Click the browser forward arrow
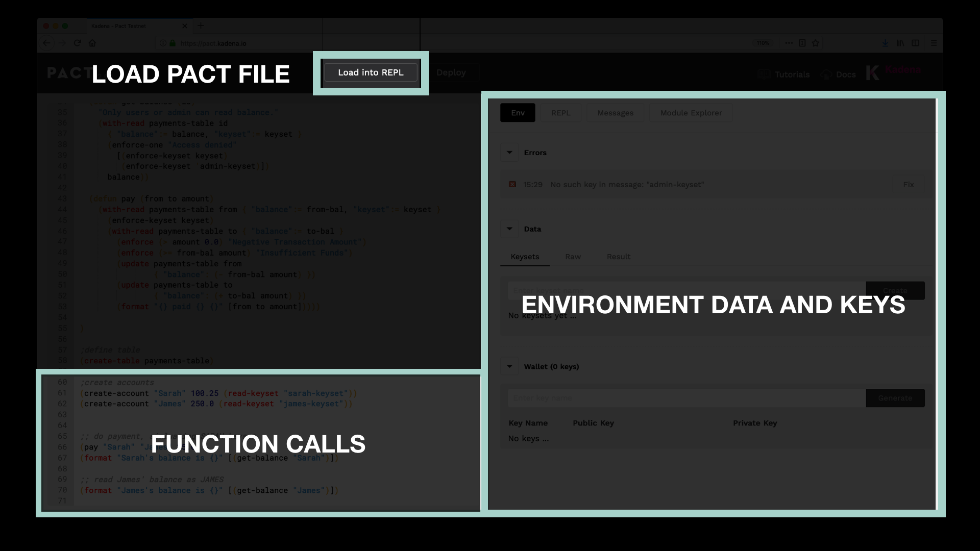Screen dimensions: 980x551 [x=62, y=43]
